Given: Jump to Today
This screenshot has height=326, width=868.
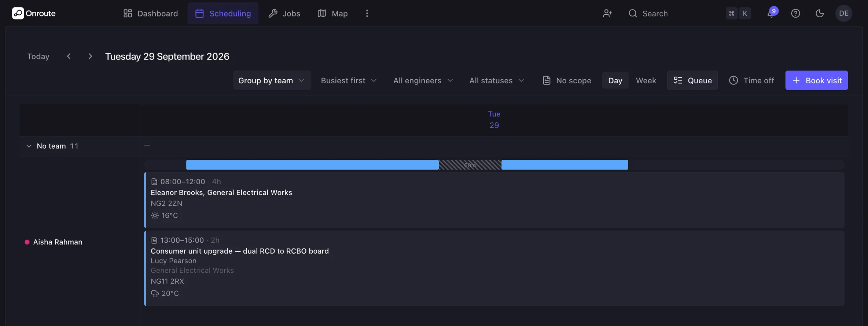Looking at the screenshot, I should [x=38, y=56].
